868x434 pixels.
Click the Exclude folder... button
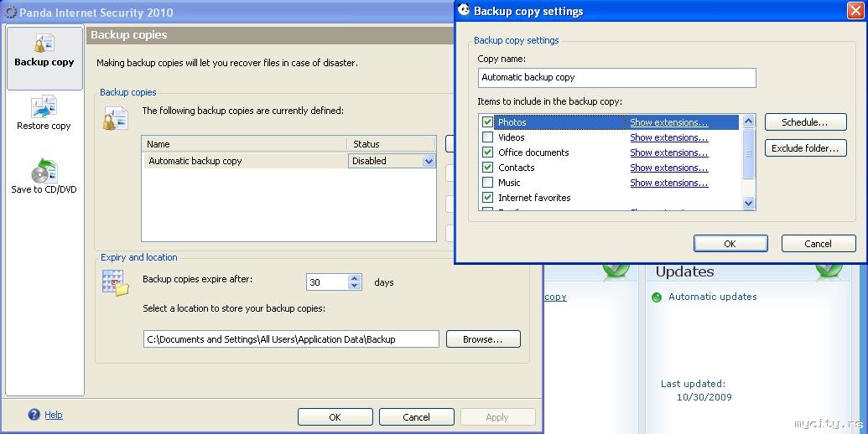click(x=805, y=148)
